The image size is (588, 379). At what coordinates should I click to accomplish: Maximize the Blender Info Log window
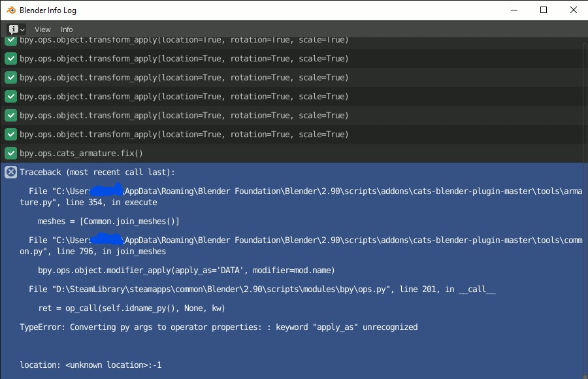tap(544, 10)
